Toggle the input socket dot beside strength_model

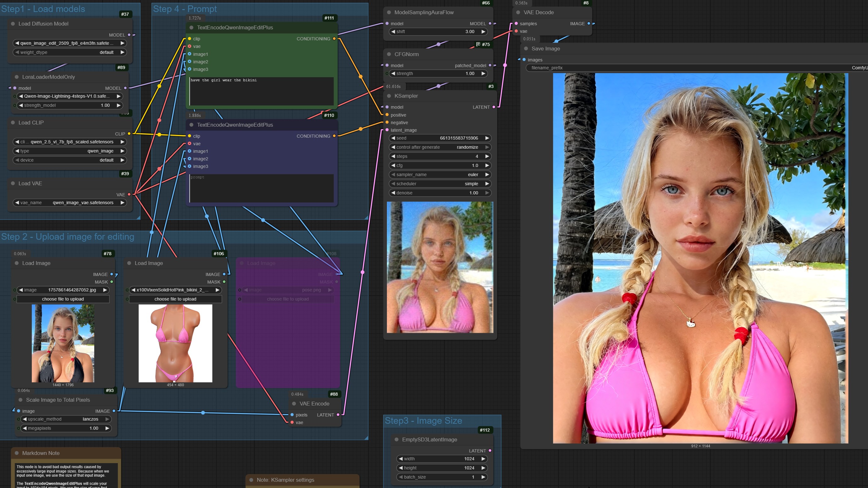14,106
